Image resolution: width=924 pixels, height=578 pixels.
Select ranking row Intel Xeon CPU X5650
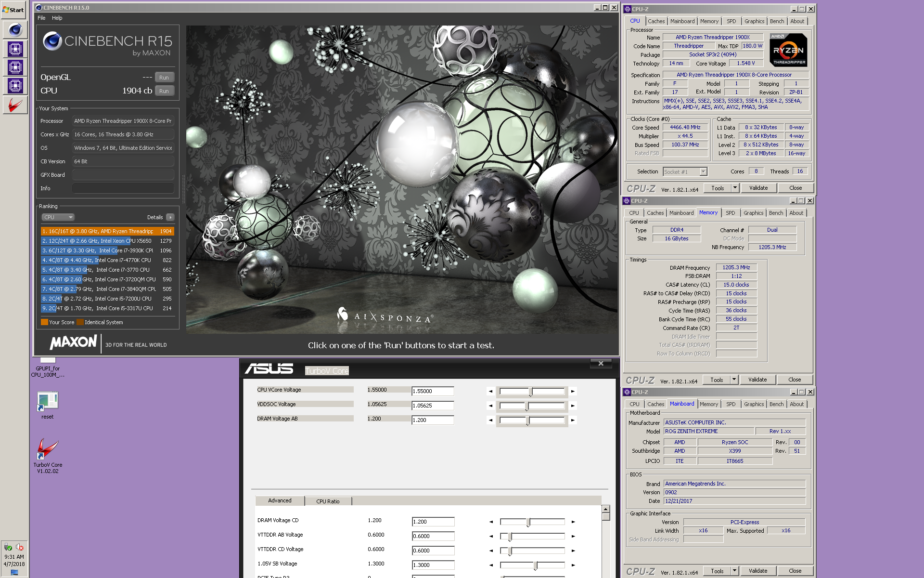pos(107,241)
